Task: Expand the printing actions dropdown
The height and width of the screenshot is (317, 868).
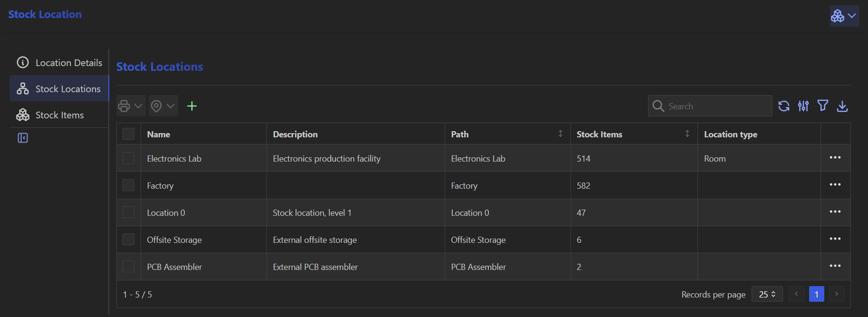Action: click(131, 106)
